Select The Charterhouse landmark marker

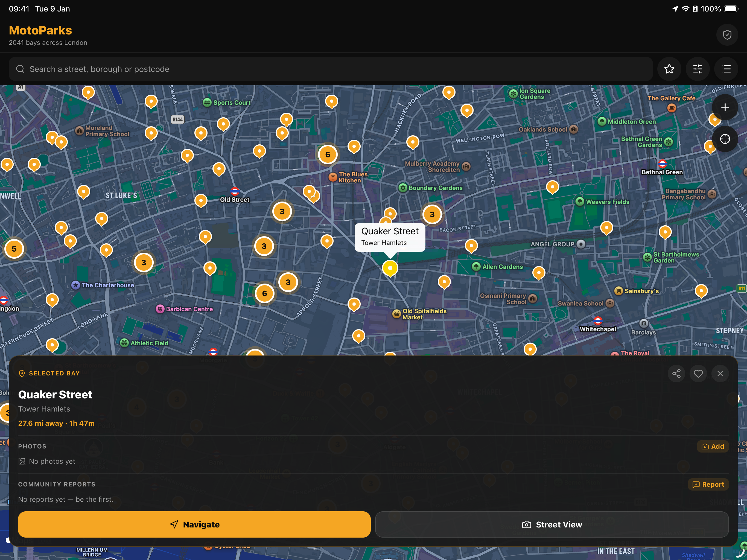pyautogui.click(x=76, y=285)
